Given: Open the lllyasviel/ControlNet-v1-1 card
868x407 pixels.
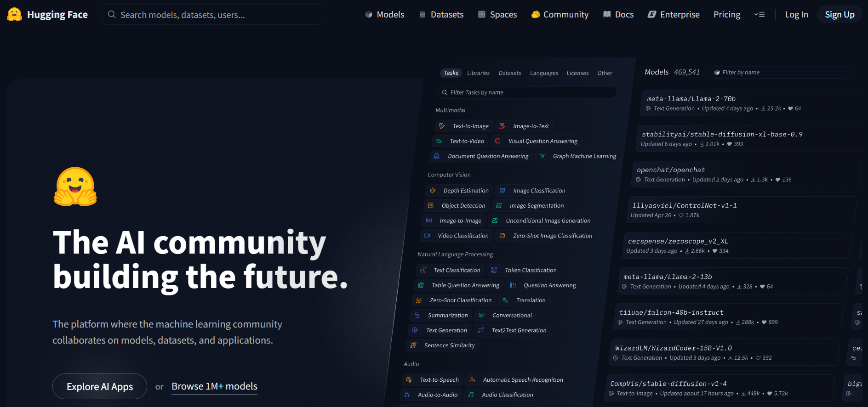Looking at the screenshot, I should click(x=741, y=210).
